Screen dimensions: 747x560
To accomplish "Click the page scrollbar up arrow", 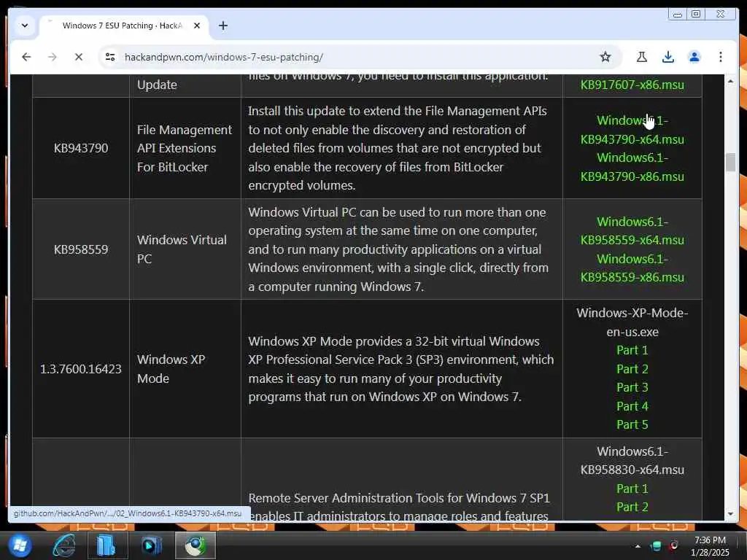I will click(731, 82).
